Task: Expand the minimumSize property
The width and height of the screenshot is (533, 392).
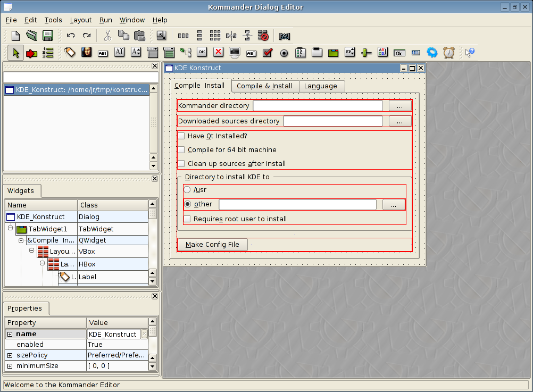Action: [x=10, y=366]
